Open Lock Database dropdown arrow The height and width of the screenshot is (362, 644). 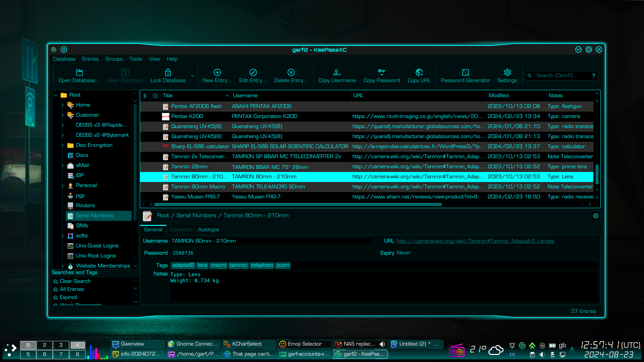193,76
